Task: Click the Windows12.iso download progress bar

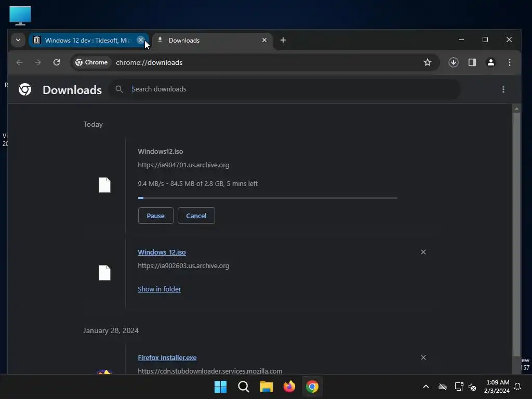Action: coord(268,198)
